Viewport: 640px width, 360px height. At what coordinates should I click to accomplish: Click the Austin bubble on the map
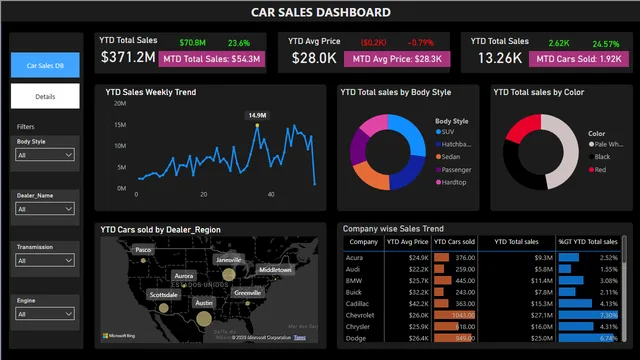click(x=204, y=318)
